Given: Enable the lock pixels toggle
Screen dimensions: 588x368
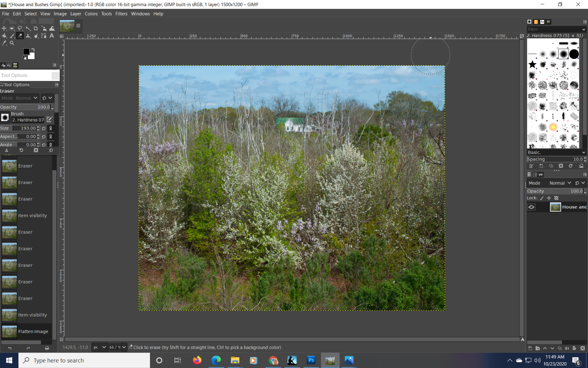Looking at the screenshot, I should [x=542, y=198].
